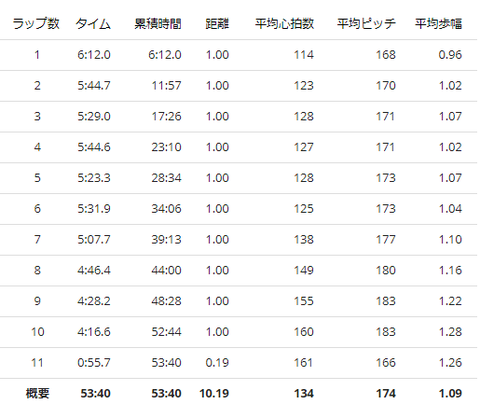The image size is (480, 418).
Task: Select lap time 4:16.6
Action: click(94, 332)
